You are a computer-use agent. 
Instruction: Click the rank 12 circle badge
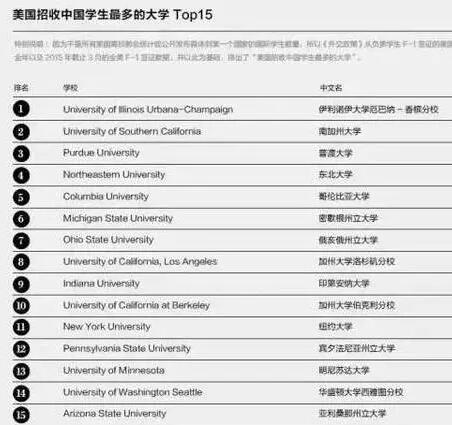(x=21, y=349)
